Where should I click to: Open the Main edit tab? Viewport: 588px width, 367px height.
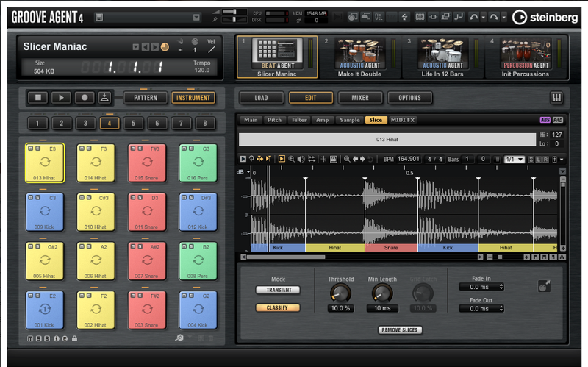[251, 120]
